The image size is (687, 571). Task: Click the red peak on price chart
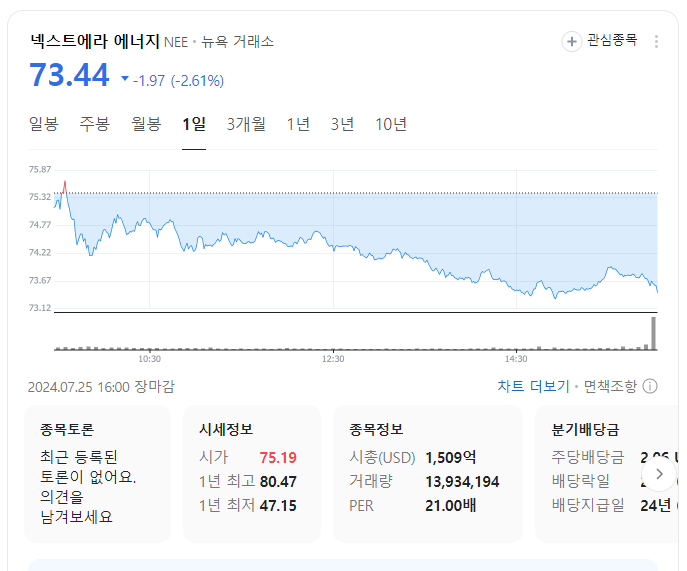pyautogui.click(x=65, y=186)
